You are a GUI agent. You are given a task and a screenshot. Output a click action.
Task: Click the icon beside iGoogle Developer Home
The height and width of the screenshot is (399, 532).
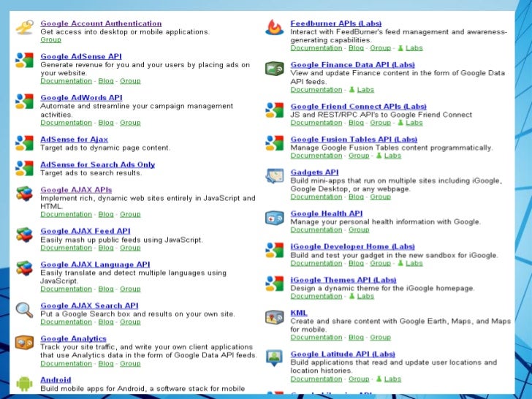[x=275, y=250]
